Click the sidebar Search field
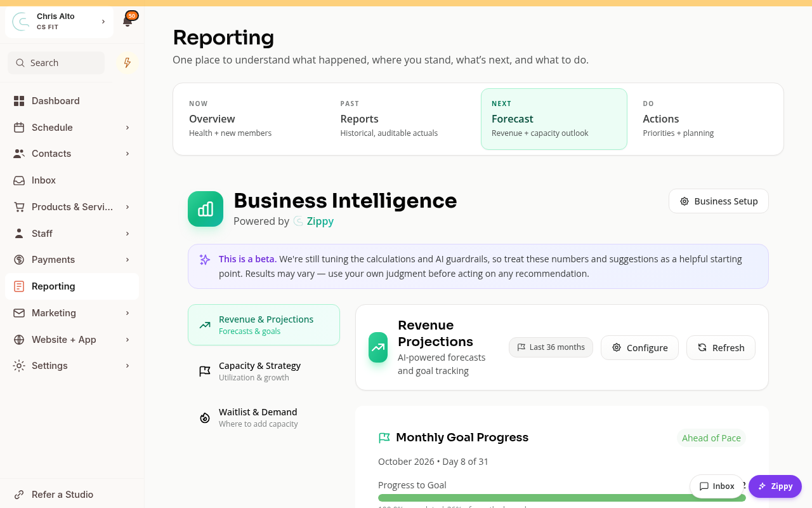Screen dimensions: 812x508 pyautogui.click(x=56, y=63)
